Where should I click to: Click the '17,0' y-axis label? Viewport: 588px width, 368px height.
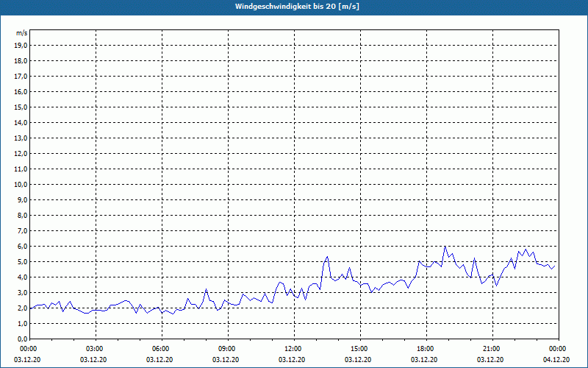click(x=21, y=77)
